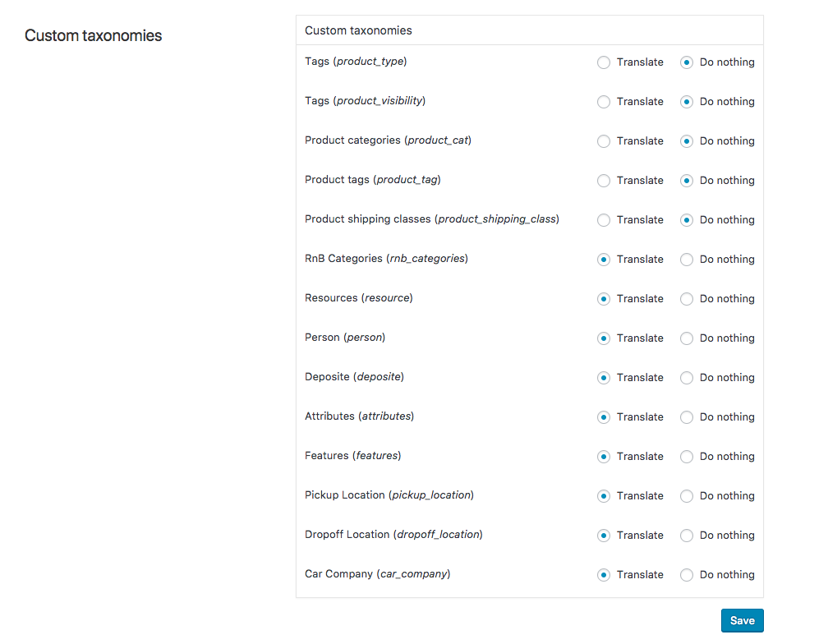Choose Translate for Product tags
Image resolution: width=828 pixels, height=644 pixels.
(x=604, y=181)
